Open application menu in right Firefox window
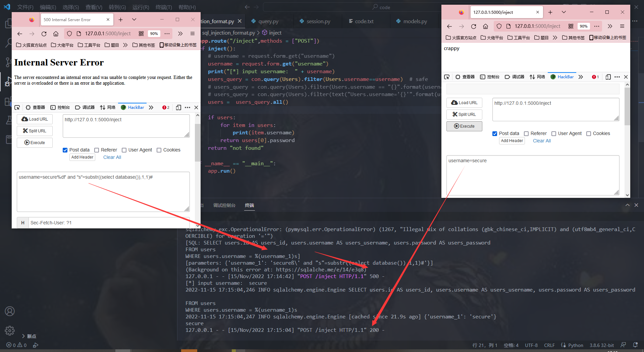 point(622,26)
